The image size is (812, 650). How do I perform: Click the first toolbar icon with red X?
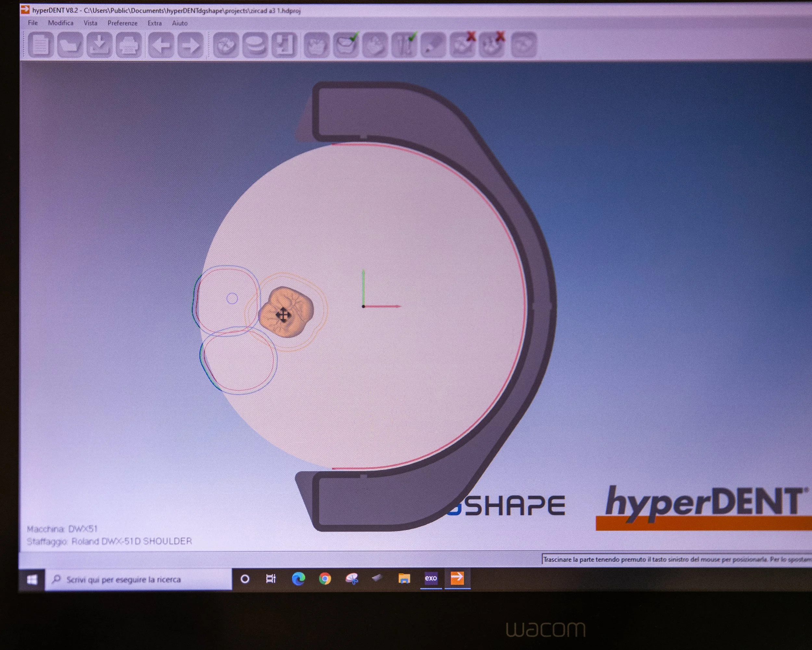463,45
